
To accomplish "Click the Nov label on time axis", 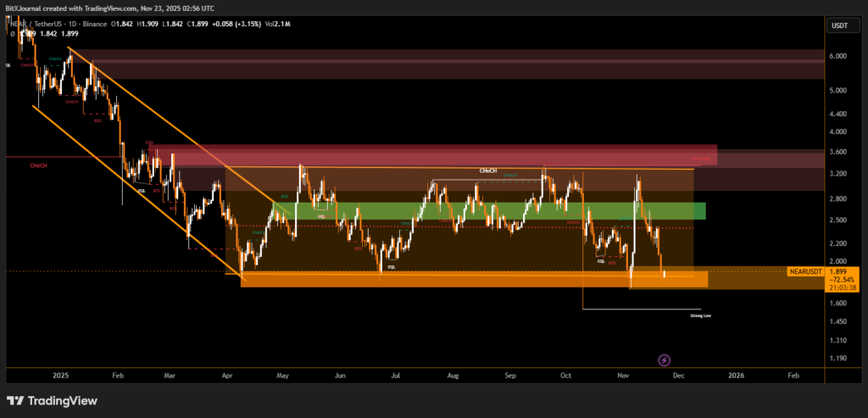I will click(623, 374).
